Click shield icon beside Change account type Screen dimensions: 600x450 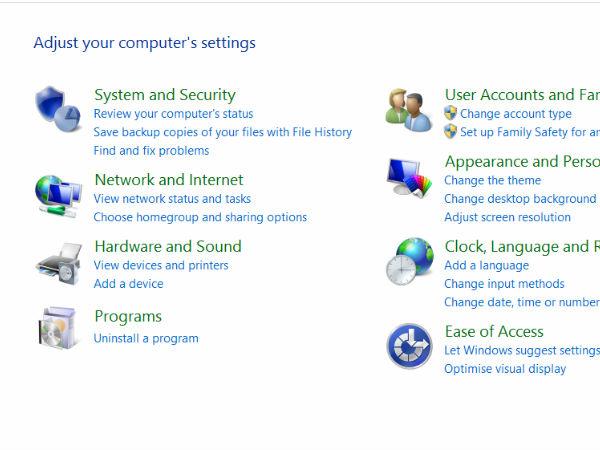click(x=451, y=114)
